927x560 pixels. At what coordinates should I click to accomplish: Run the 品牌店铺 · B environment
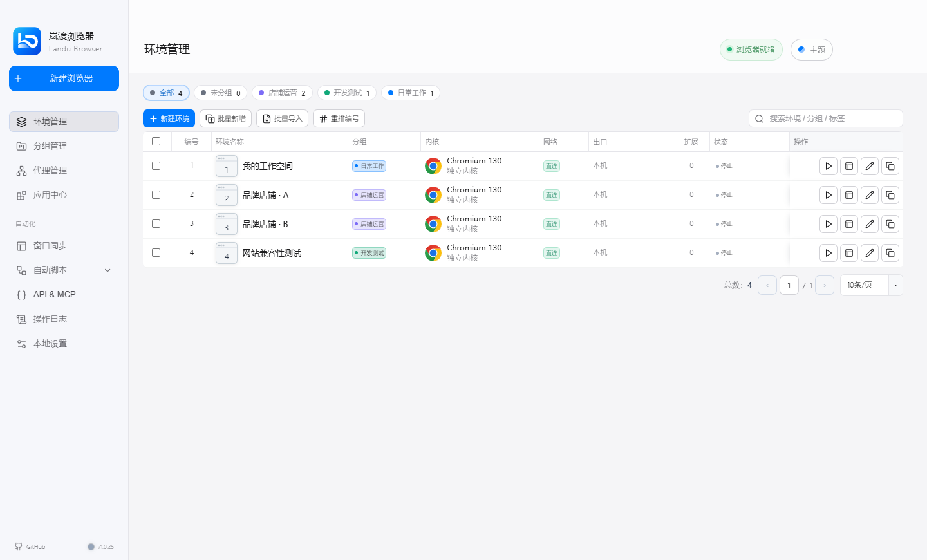(829, 224)
